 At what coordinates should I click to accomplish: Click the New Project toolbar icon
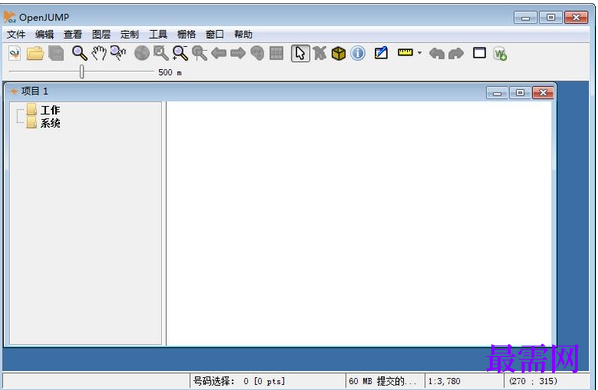tap(15, 53)
